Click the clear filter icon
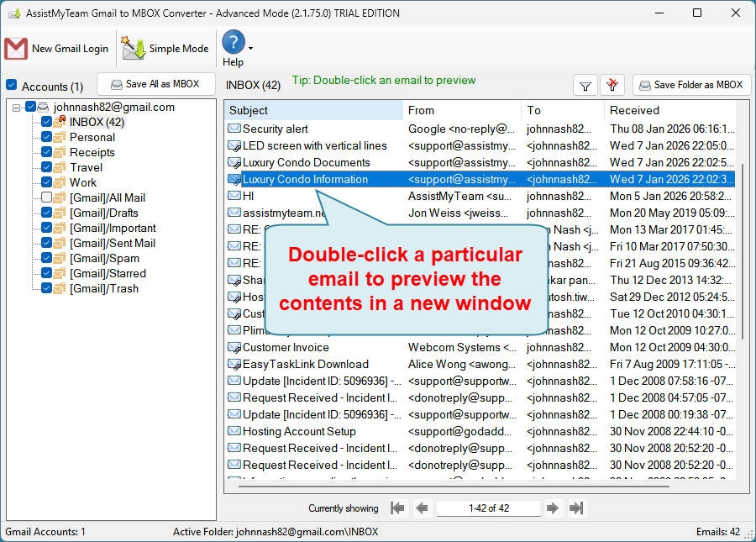The width and height of the screenshot is (756, 542). (613, 85)
